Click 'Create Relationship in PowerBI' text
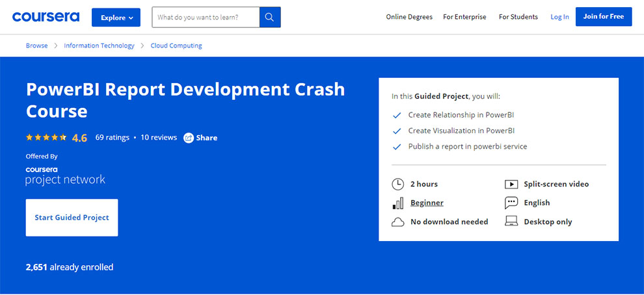Image resolution: width=644 pixels, height=295 pixels. pos(461,115)
